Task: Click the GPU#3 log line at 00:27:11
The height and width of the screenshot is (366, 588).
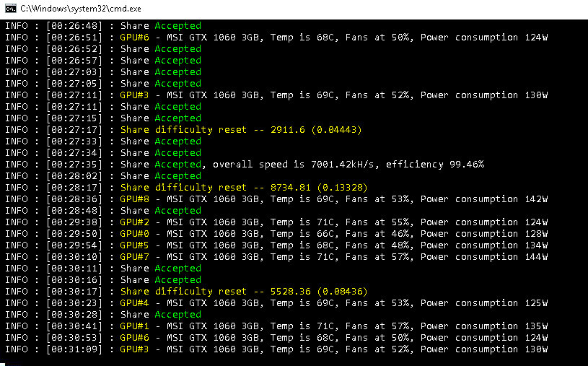Action: click(276, 95)
